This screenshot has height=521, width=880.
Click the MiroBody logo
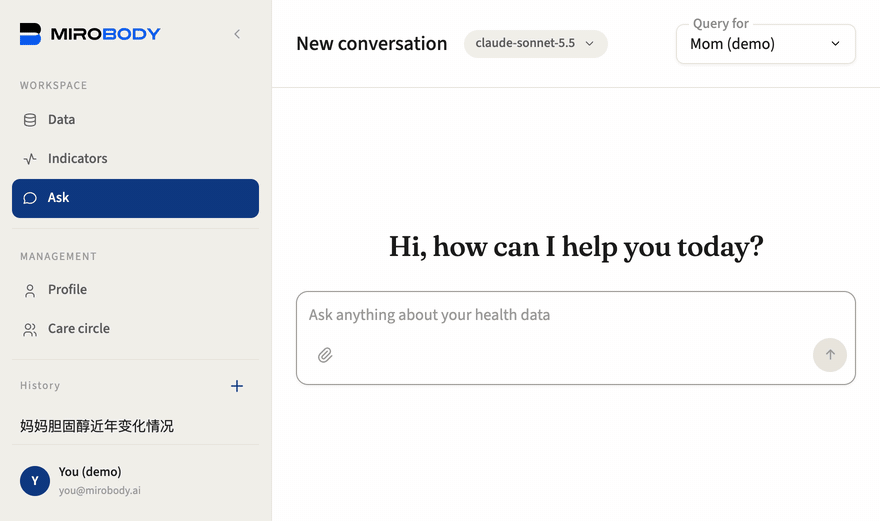click(x=90, y=34)
